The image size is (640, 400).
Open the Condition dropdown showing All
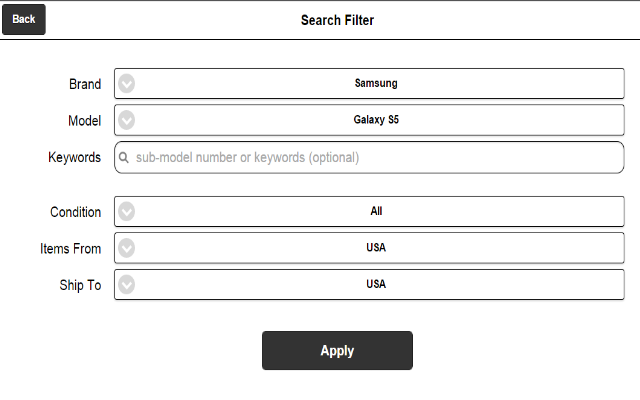(x=369, y=211)
